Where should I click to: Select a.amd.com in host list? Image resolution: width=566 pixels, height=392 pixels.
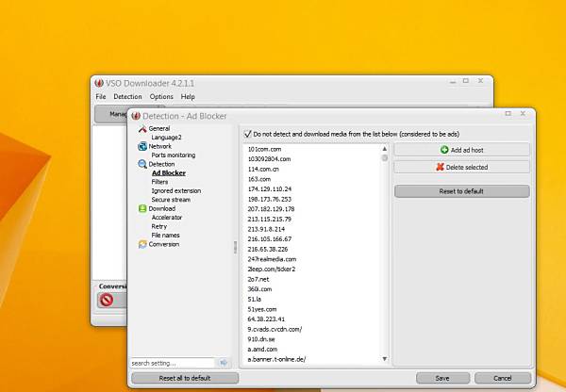(262, 350)
